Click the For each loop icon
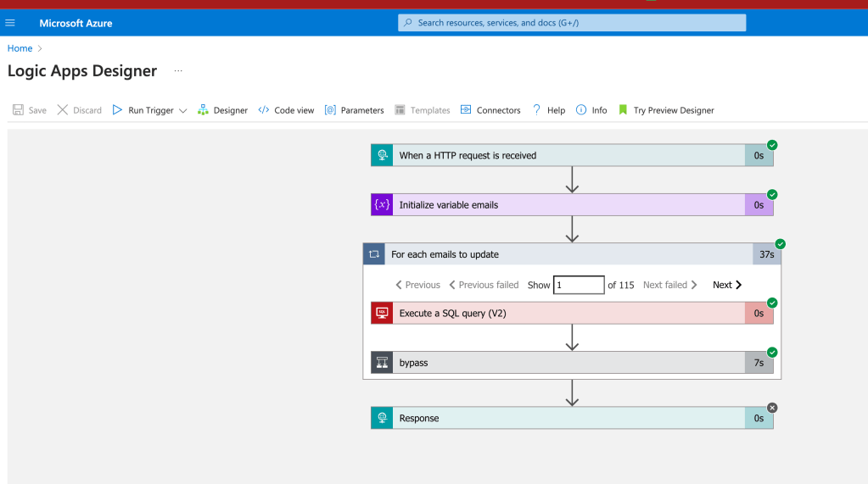868x484 pixels. [x=374, y=254]
